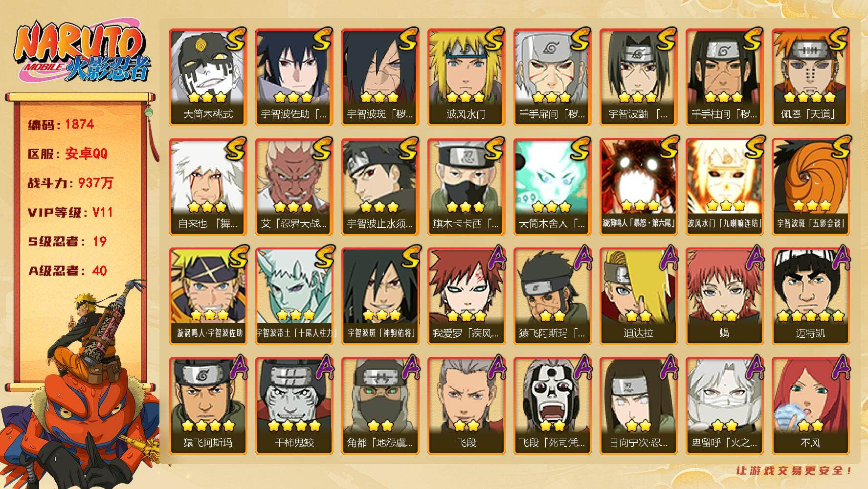Image resolution: width=868 pixels, height=489 pixels.
Task: Open the 不风 character card
Action: [810, 406]
